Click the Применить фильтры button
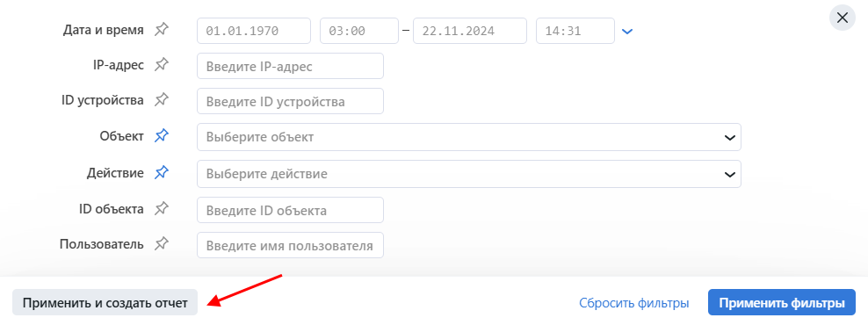The width and height of the screenshot is (868, 325). [782, 303]
